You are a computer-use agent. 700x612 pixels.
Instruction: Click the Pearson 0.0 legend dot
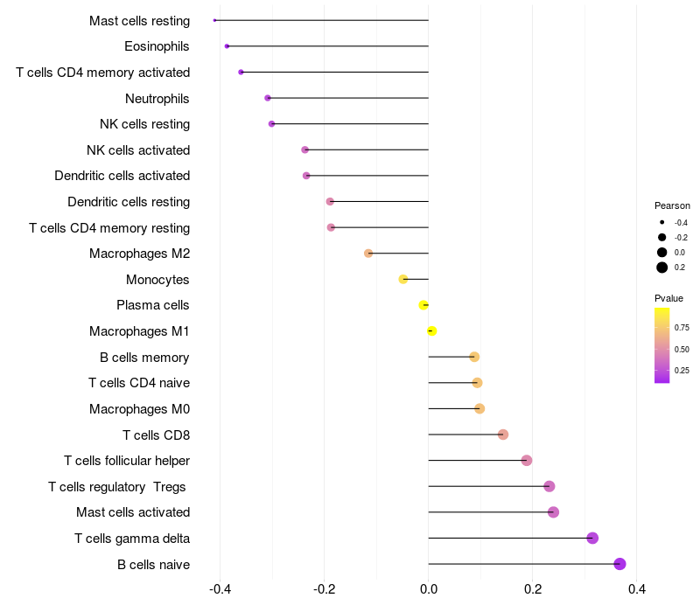662,253
